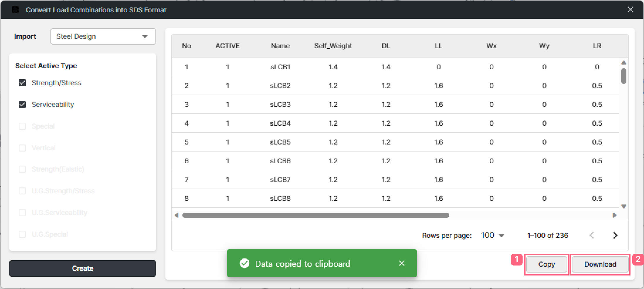Screen dimensions: 644x289
Task: Click the table's scroll left arrow
Action: coord(177,215)
